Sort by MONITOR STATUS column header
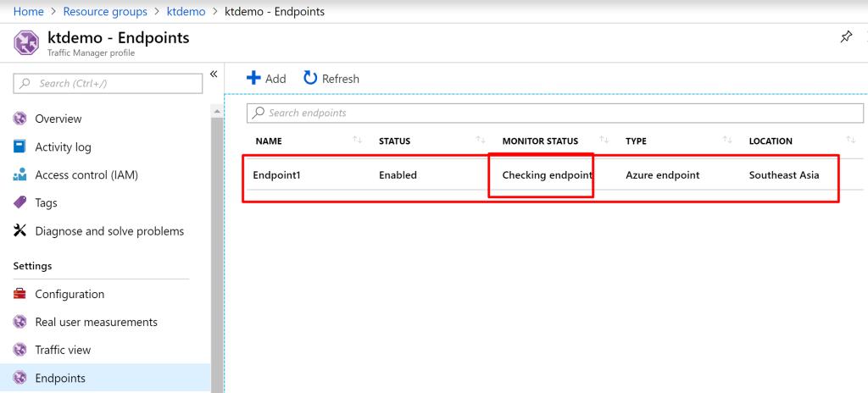 (540, 141)
